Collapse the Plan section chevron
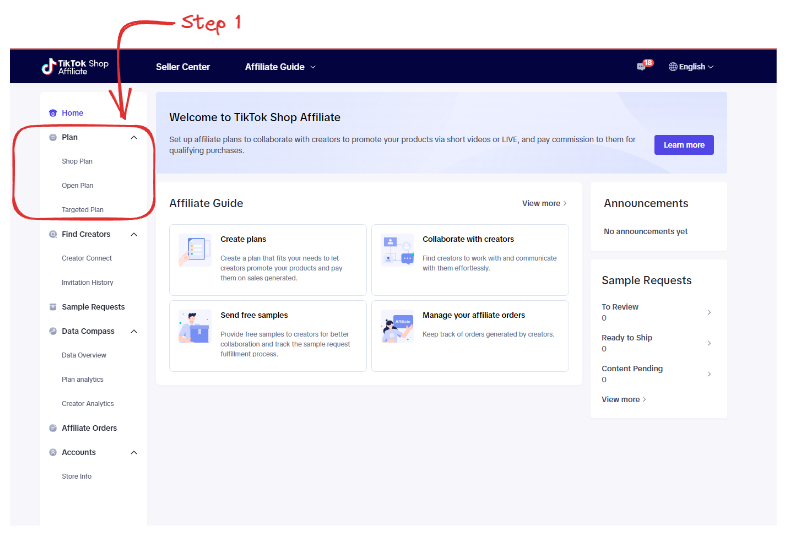 (x=134, y=137)
